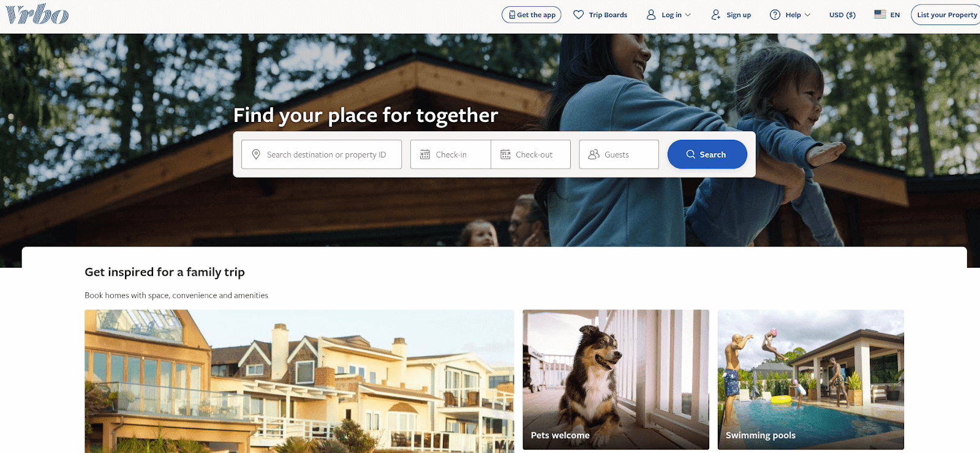Click the add-user icon beside Sign up
This screenshot has height=453, width=980.
716,15
